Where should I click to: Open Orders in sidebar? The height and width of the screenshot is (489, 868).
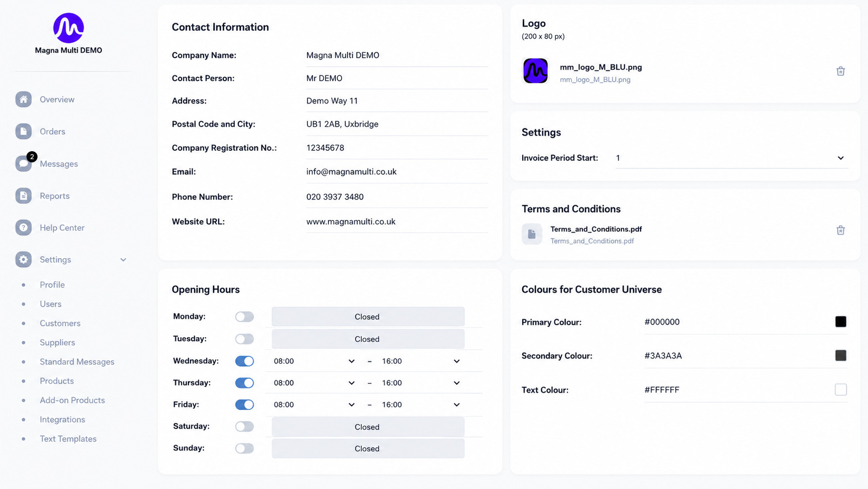(x=52, y=131)
